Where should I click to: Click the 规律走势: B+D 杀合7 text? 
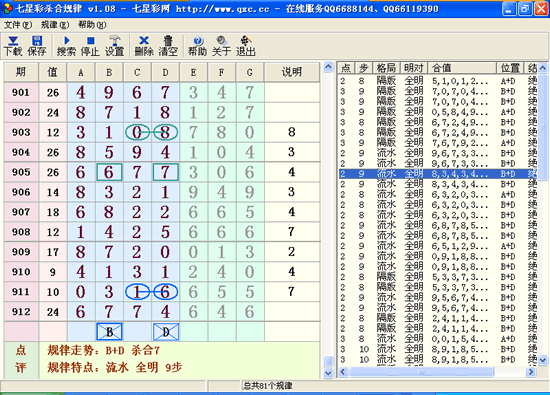[103, 350]
